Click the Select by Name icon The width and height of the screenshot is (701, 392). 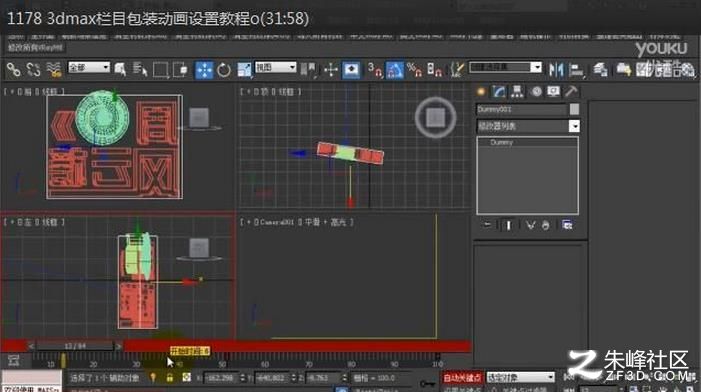140,70
